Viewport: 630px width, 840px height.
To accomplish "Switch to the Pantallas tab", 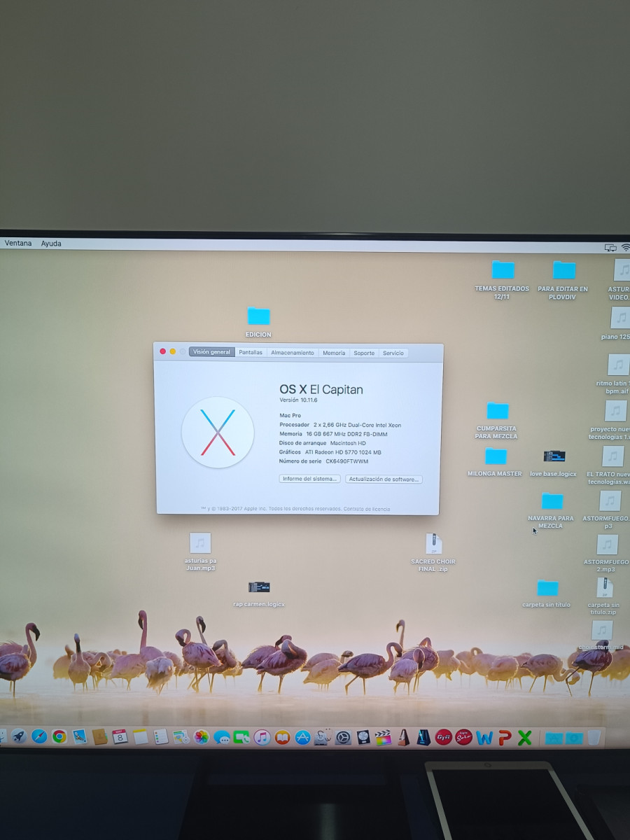I will point(251,353).
